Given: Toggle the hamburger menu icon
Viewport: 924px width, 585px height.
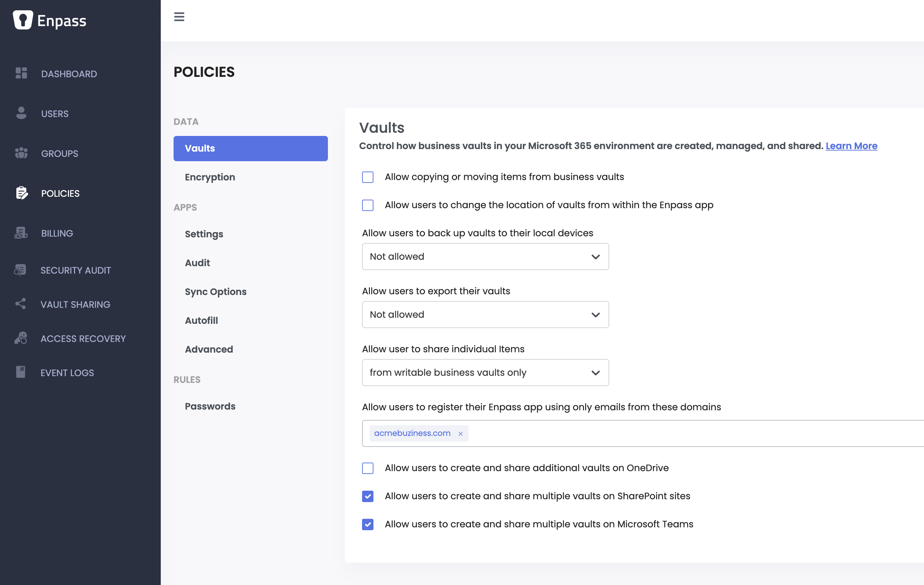Looking at the screenshot, I should 179,17.
